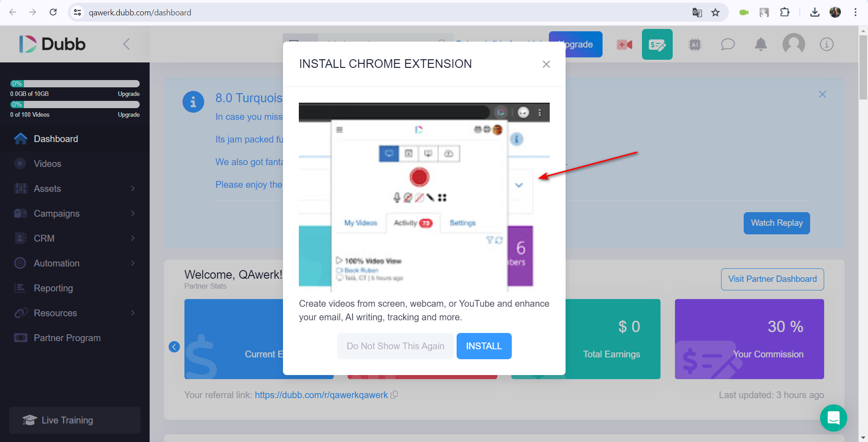Open the video record camera icon

click(x=624, y=44)
